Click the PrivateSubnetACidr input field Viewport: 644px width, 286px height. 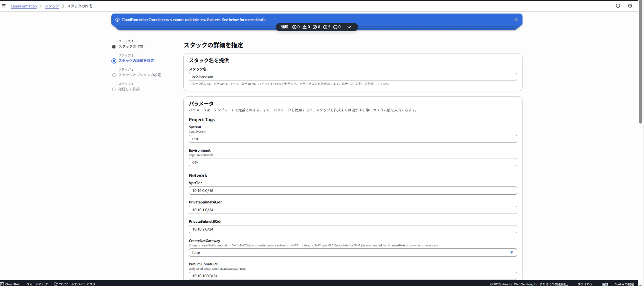(x=353, y=210)
